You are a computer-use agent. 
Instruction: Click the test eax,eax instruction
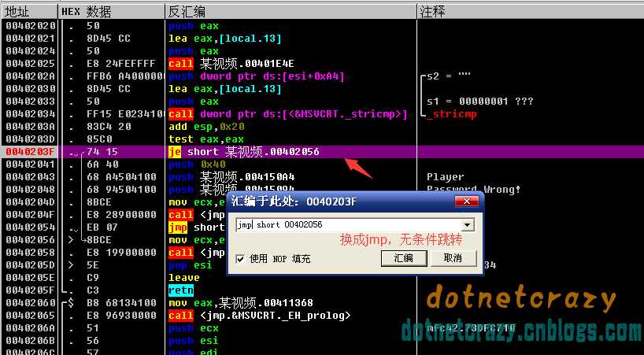[206, 139]
